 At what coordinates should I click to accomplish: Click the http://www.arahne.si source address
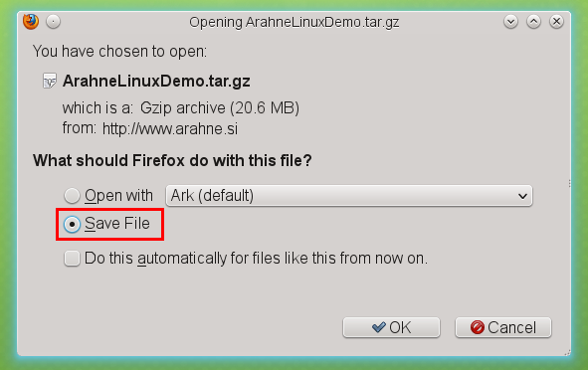[x=170, y=129]
